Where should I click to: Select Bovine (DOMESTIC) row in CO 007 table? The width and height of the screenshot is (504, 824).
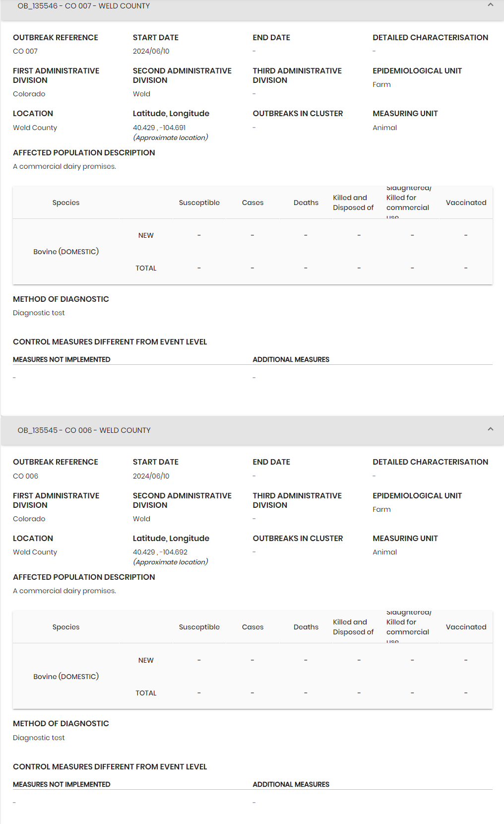click(66, 252)
